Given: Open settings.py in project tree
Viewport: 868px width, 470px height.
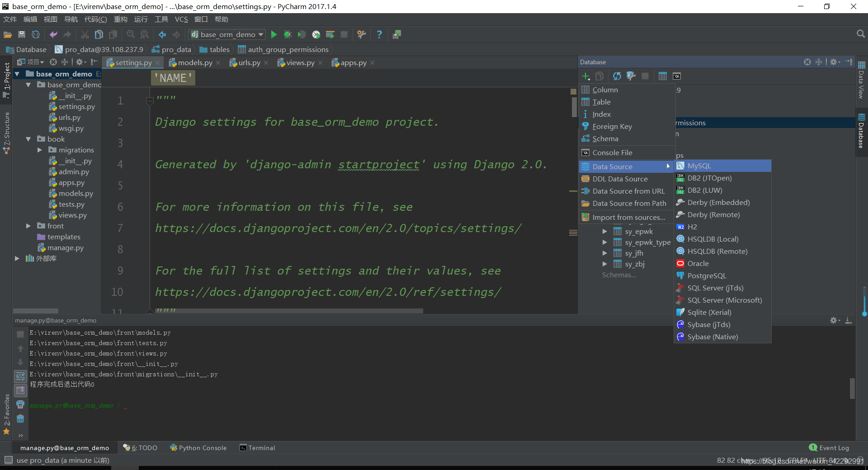Looking at the screenshot, I should [x=72, y=107].
